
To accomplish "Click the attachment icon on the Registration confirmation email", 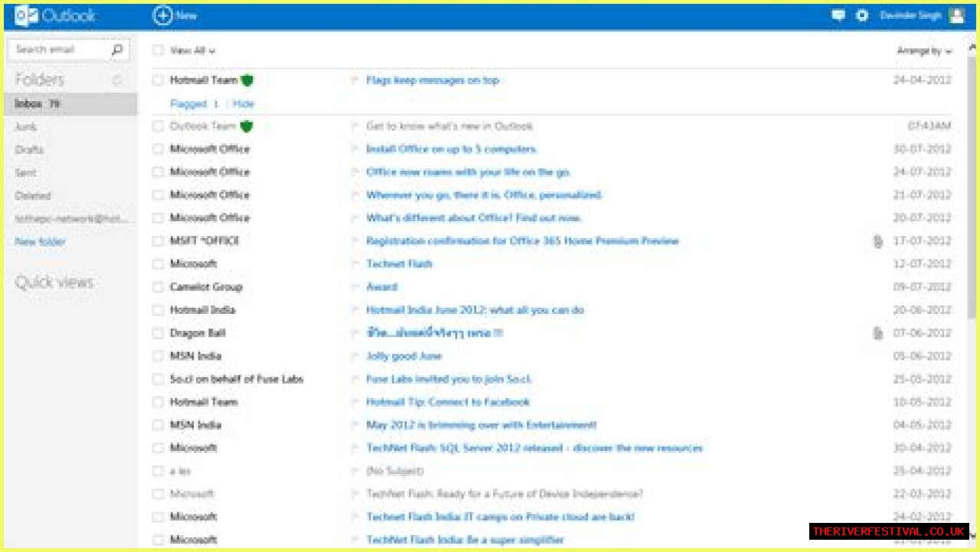I will tap(878, 241).
